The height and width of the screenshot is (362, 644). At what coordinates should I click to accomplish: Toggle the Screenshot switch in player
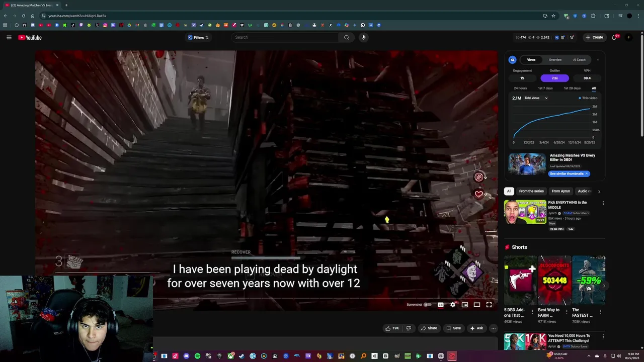[427, 305]
